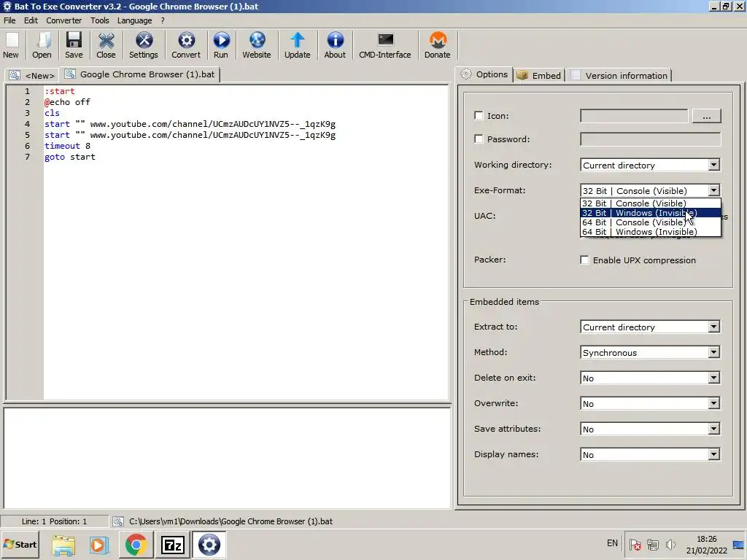Click the Action Center flag tray icon
This screenshot has height=560, width=747.
(x=635, y=544)
